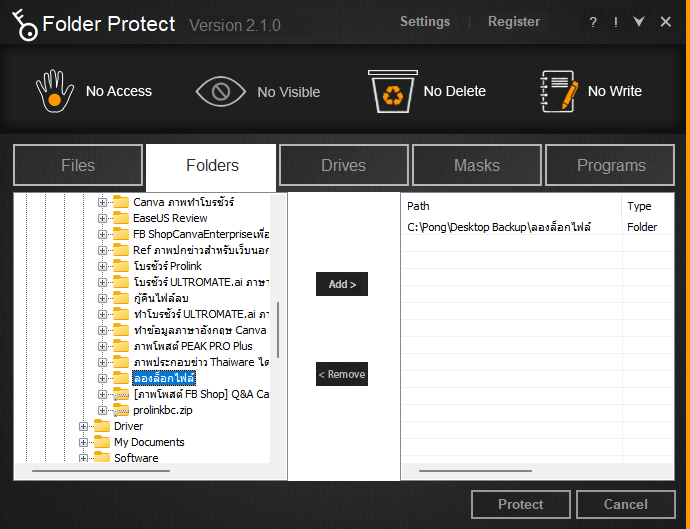Click the No Delete label
690x529 pixels.
click(455, 91)
